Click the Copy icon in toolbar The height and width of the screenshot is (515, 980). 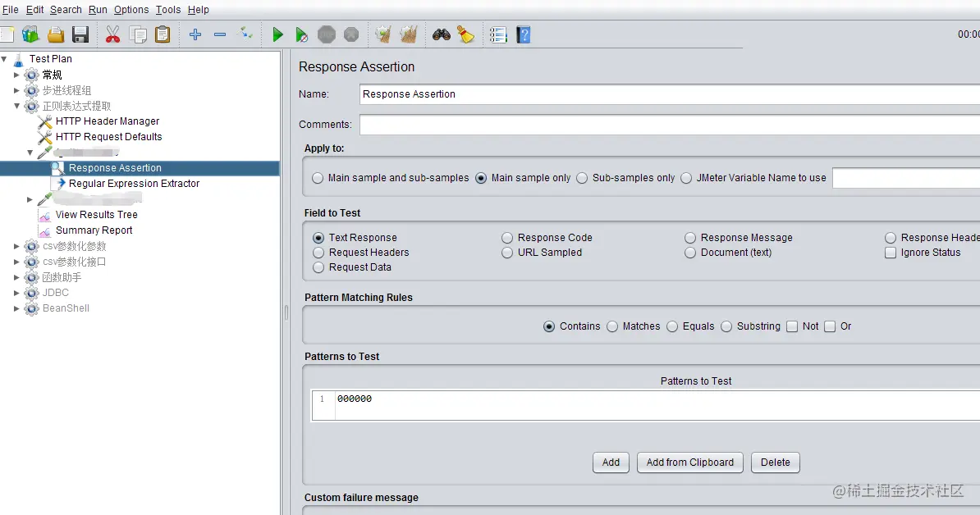[x=138, y=35]
